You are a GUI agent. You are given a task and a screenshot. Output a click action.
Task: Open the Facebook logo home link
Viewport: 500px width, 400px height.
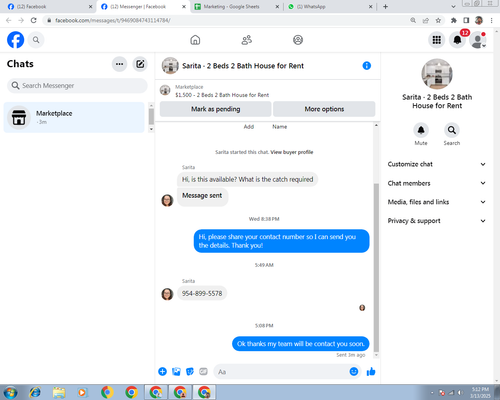coord(16,40)
